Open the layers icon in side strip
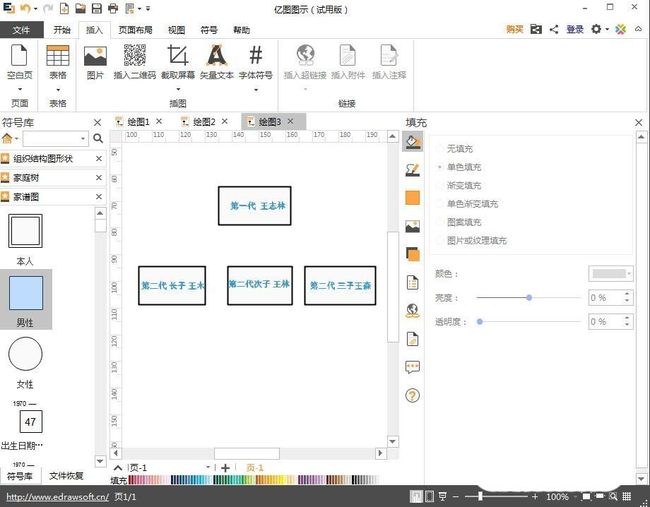 tap(412, 254)
